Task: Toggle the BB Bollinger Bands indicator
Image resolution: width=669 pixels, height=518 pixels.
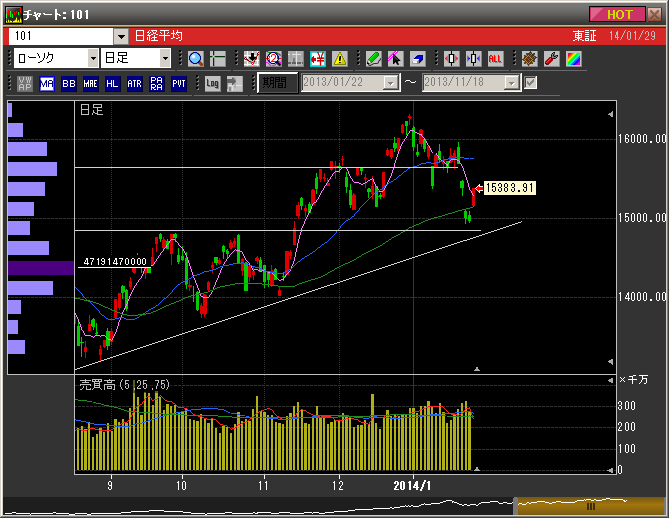Action: (69, 84)
